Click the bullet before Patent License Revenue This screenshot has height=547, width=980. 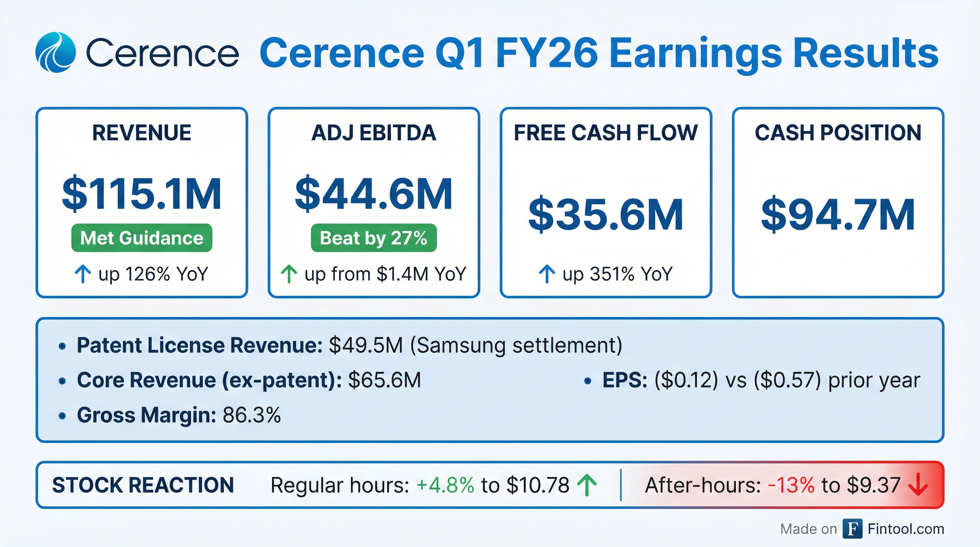(x=62, y=346)
